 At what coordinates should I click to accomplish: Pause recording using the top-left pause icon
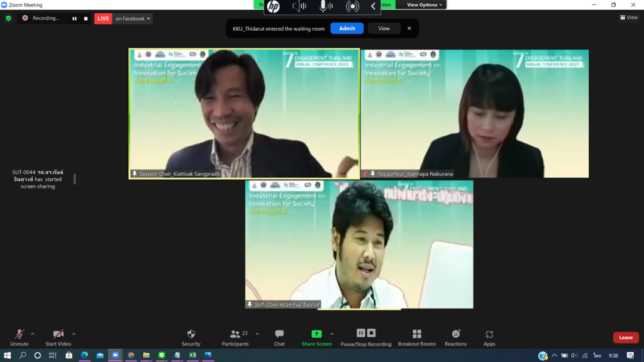coord(74,18)
